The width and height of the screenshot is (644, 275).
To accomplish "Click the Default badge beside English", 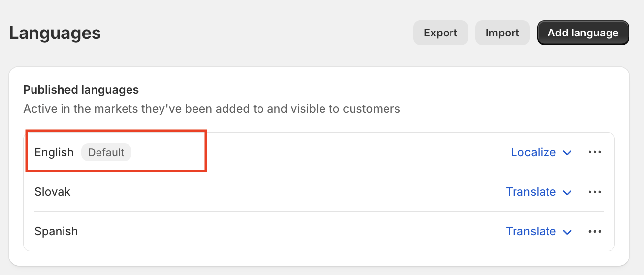I will tap(106, 152).
